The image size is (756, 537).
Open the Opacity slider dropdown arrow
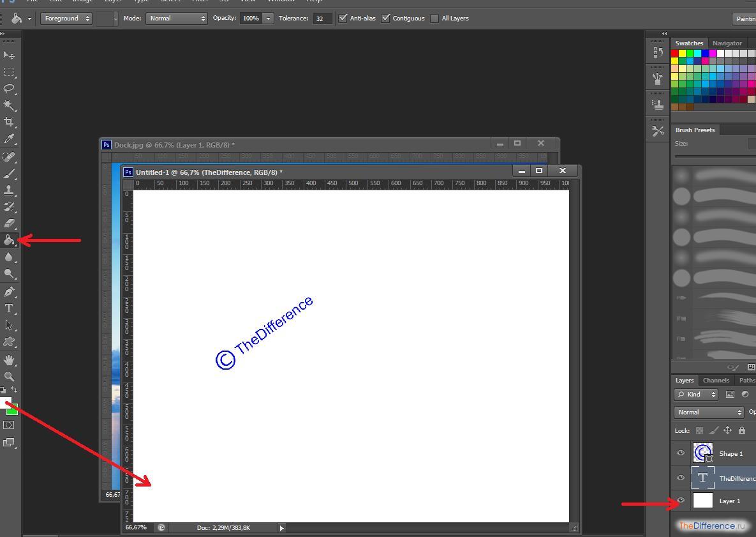[x=268, y=19]
